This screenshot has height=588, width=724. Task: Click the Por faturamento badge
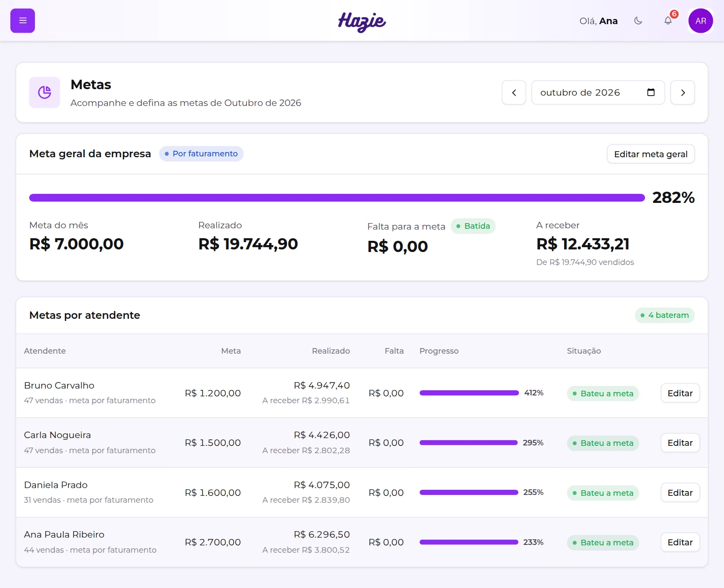(201, 154)
